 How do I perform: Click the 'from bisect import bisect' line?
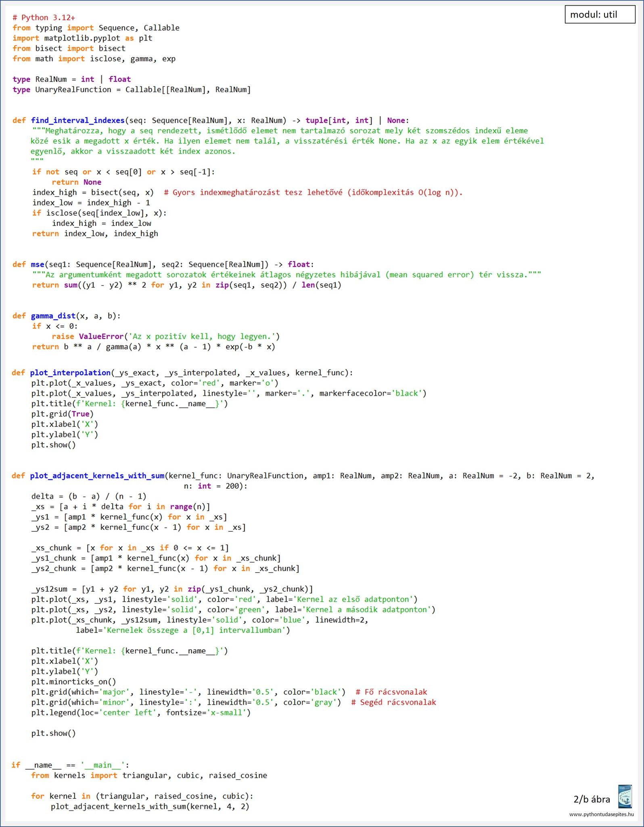[69, 48]
